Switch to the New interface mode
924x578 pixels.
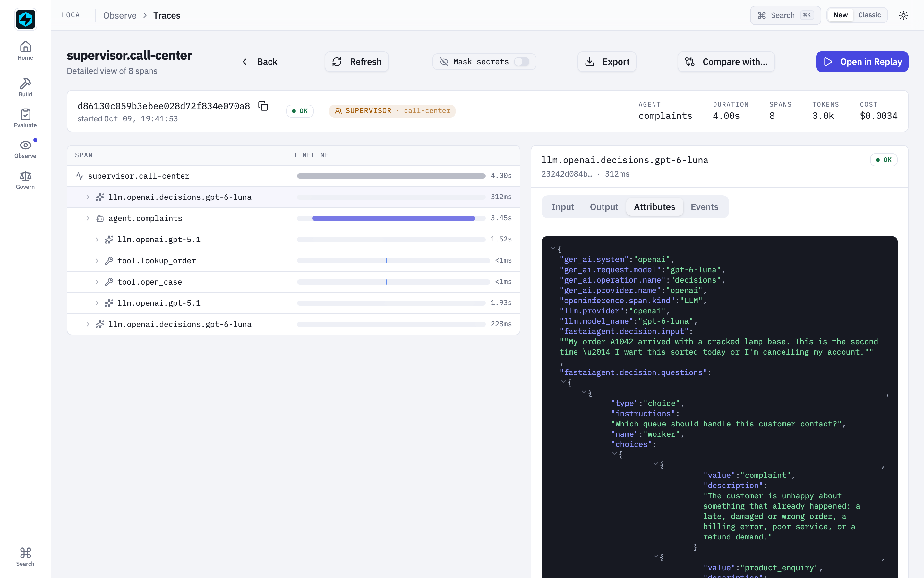click(840, 15)
